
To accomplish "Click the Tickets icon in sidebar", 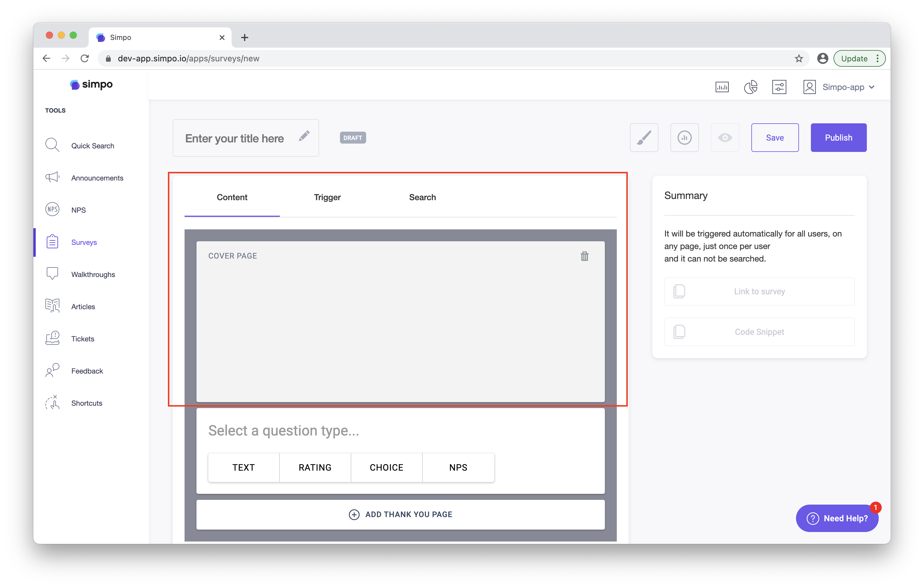I will 52,338.
